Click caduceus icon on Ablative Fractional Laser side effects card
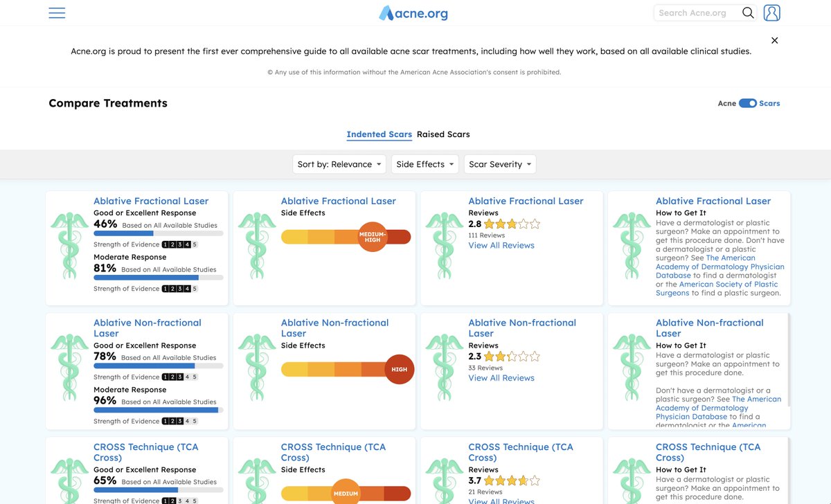Screen dimensions: 831x504 coord(257,245)
